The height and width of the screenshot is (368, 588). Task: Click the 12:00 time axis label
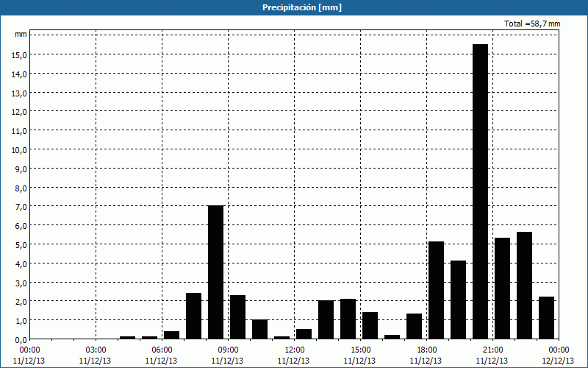tap(294, 350)
